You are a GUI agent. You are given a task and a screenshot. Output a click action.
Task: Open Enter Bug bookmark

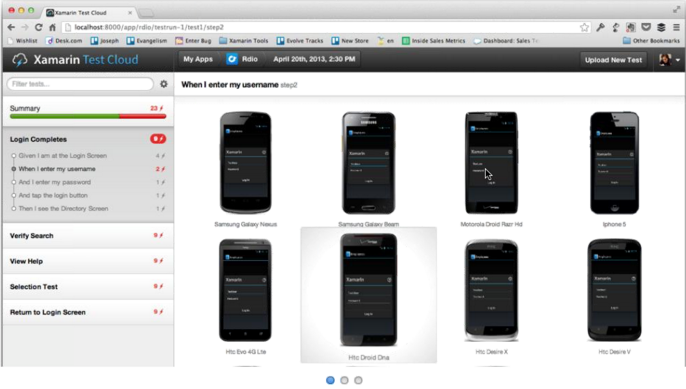coord(193,41)
